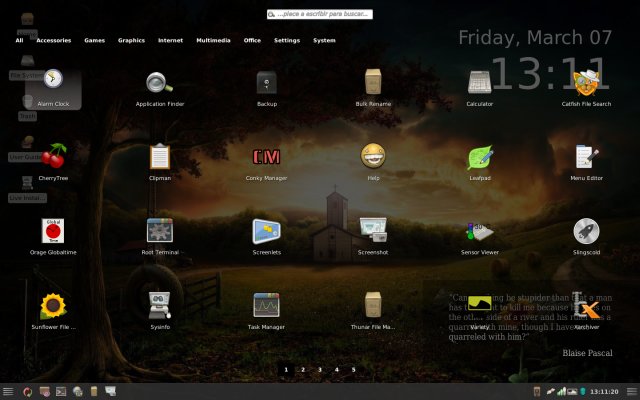The height and width of the screenshot is (400, 640).
Task: Open Root Terminal
Action: coord(160,237)
